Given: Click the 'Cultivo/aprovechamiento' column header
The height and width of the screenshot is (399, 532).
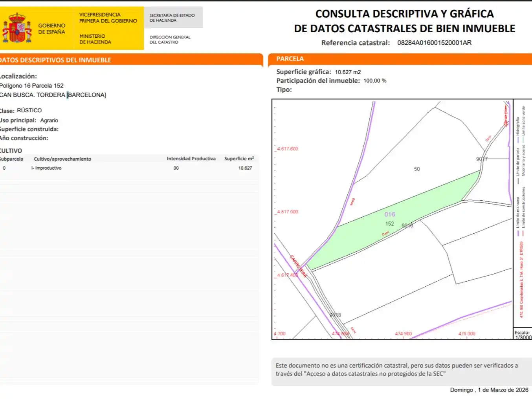Looking at the screenshot, I should [x=62, y=159].
